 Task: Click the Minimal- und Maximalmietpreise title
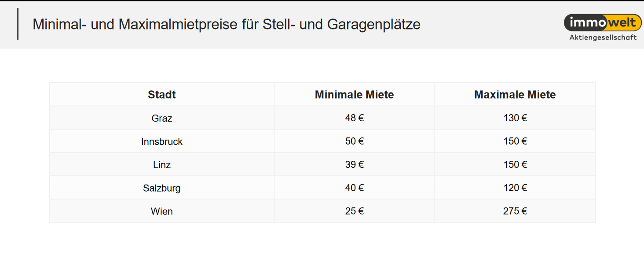point(227,24)
